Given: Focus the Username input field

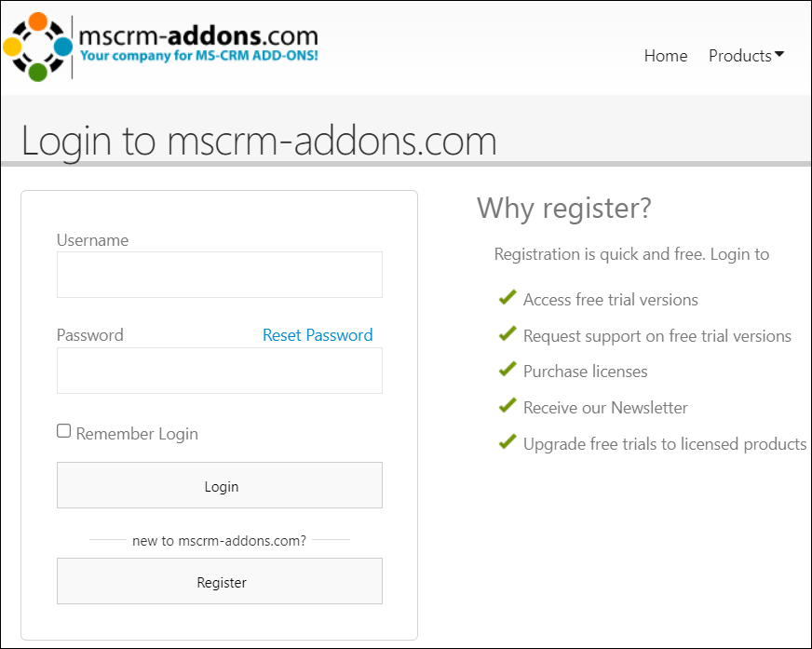Looking at the screenshot, I should (219, 275).
